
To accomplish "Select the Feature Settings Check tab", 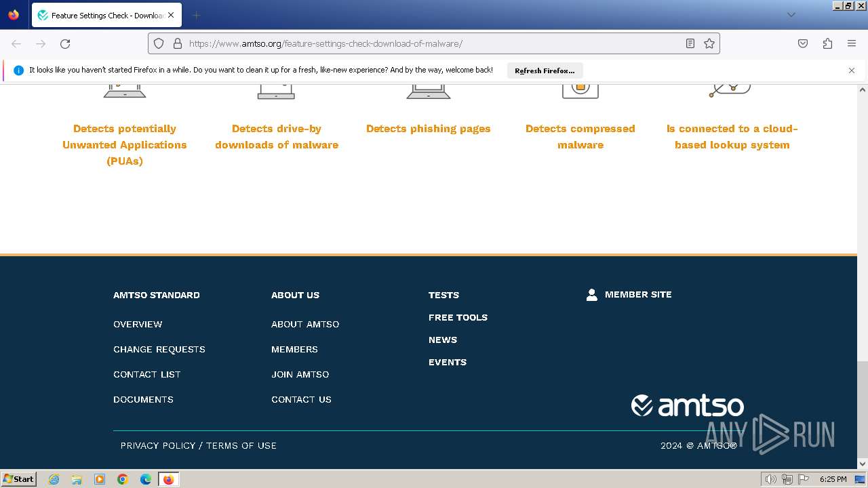I will (105, 15).
